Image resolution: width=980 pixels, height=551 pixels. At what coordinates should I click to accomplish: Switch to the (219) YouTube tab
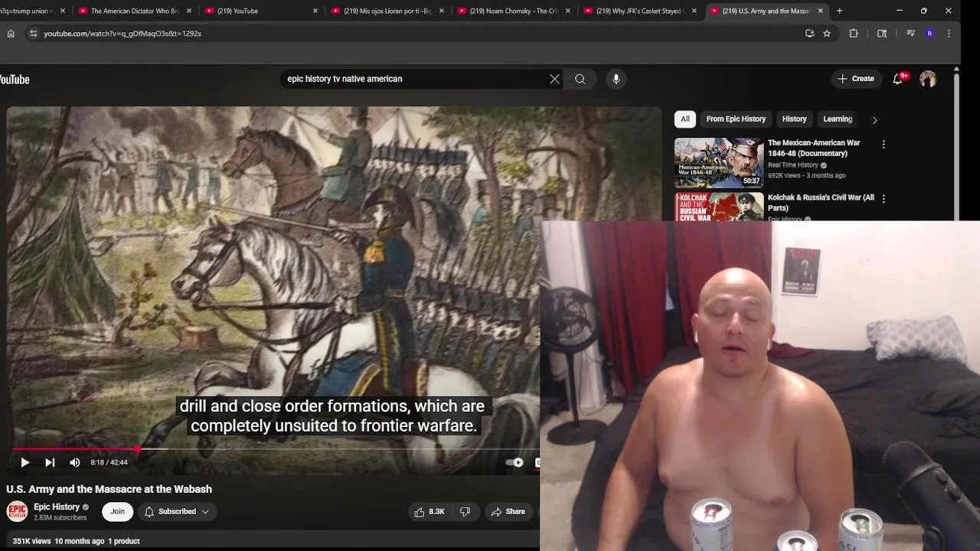point(260,11)
